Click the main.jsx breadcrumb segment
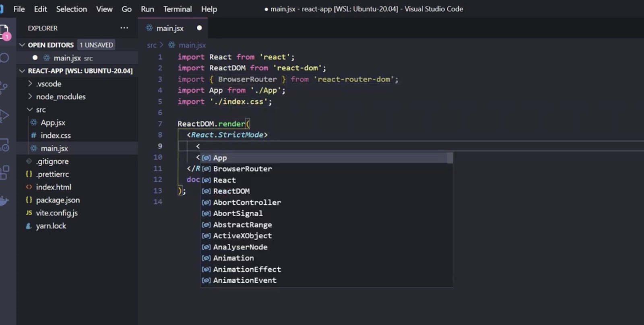644x325 pixels. click(x=192, y=45)
